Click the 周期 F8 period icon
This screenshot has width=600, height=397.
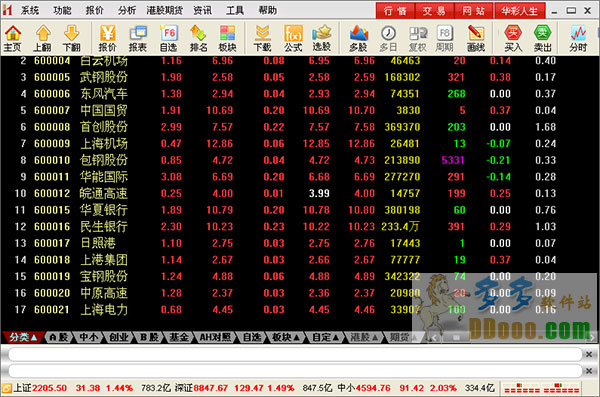445,38
